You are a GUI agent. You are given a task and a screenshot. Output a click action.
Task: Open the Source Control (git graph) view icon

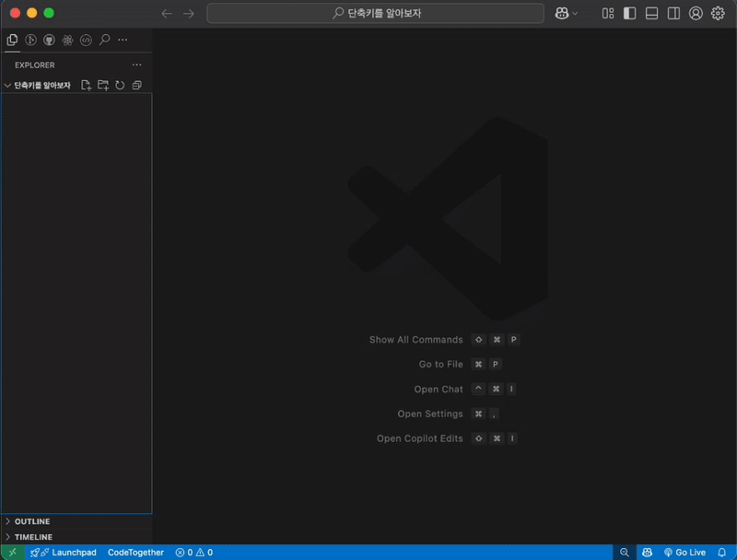coord(30,40)
